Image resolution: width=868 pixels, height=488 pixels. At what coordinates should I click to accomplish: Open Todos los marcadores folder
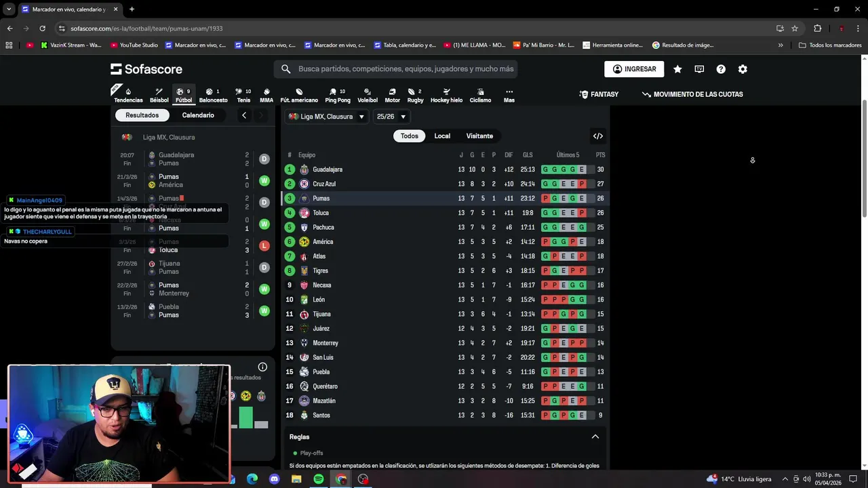[x=830, y=45]
